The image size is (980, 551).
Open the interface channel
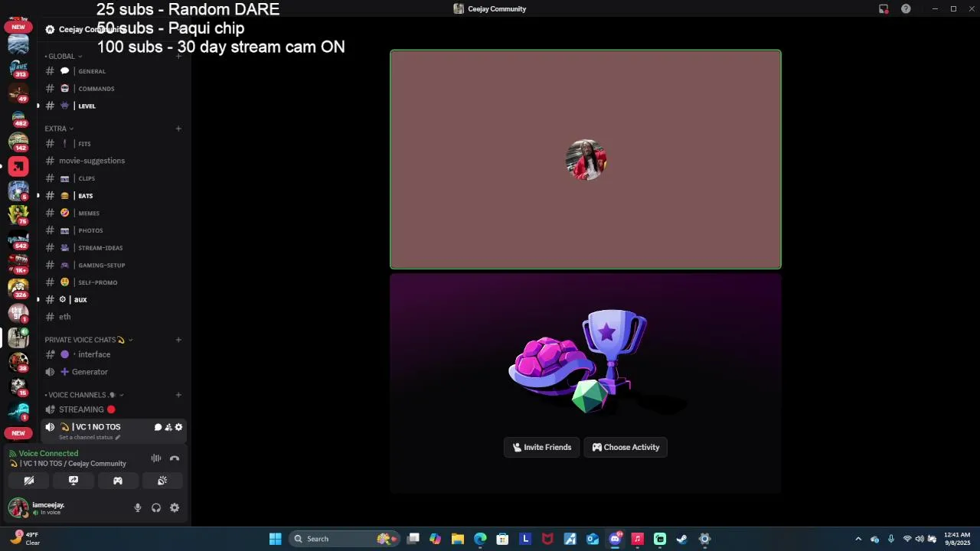pyautogui.click(x=113, y=354)
